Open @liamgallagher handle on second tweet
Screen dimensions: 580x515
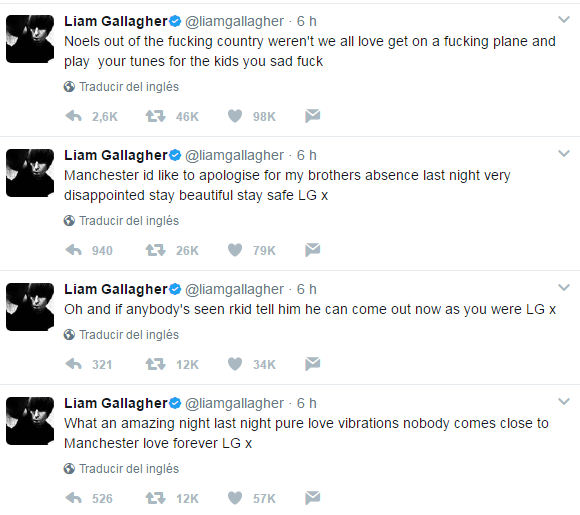click(234, 155)
